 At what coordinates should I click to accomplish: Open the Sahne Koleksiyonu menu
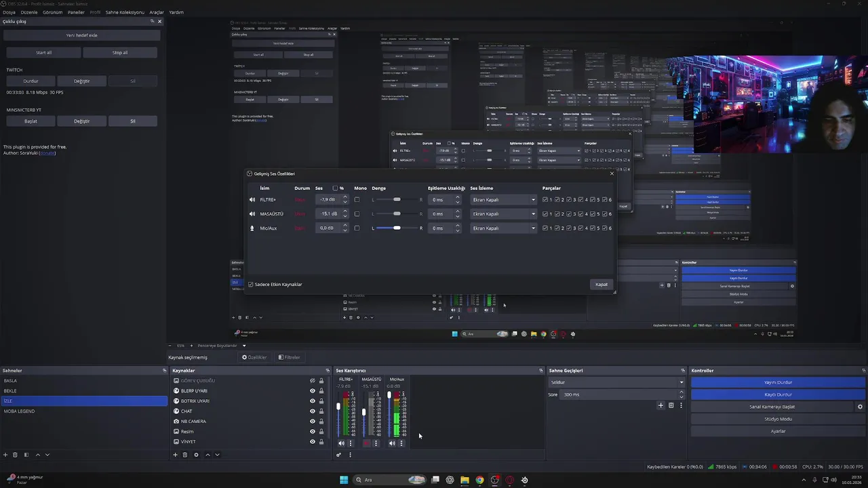pos(125,12)
